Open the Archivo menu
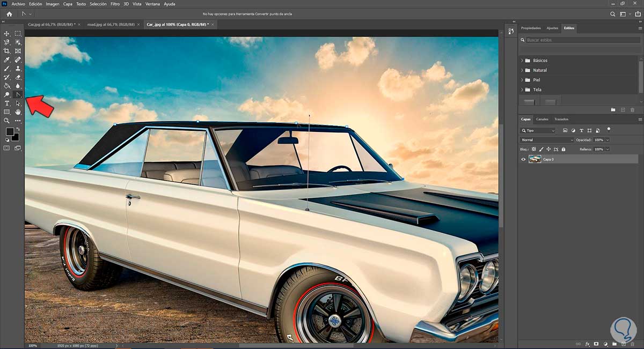Screen dimensions: 644x349 18,4
